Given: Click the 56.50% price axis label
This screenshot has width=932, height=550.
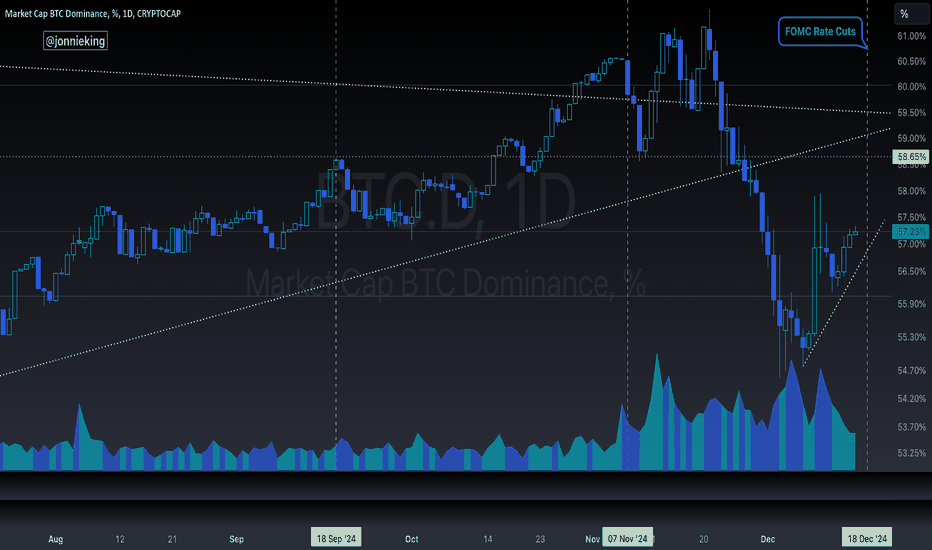Looking at the screenshot, I should [911, 271].
